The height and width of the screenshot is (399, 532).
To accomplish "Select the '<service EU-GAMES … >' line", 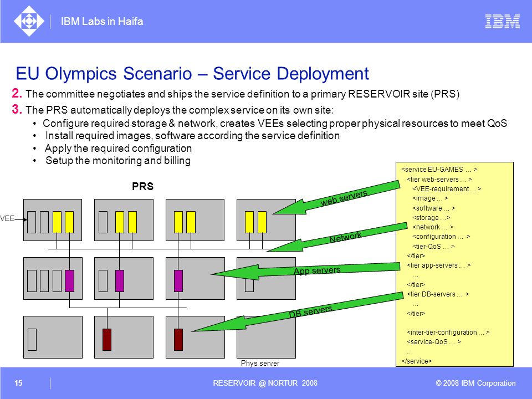I will tap(439, 170).
